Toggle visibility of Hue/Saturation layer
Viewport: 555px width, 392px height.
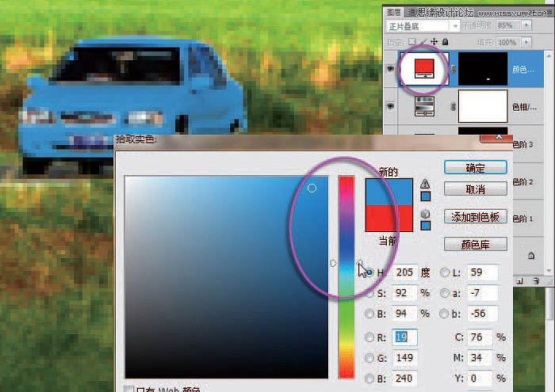[x=390, y=106]
